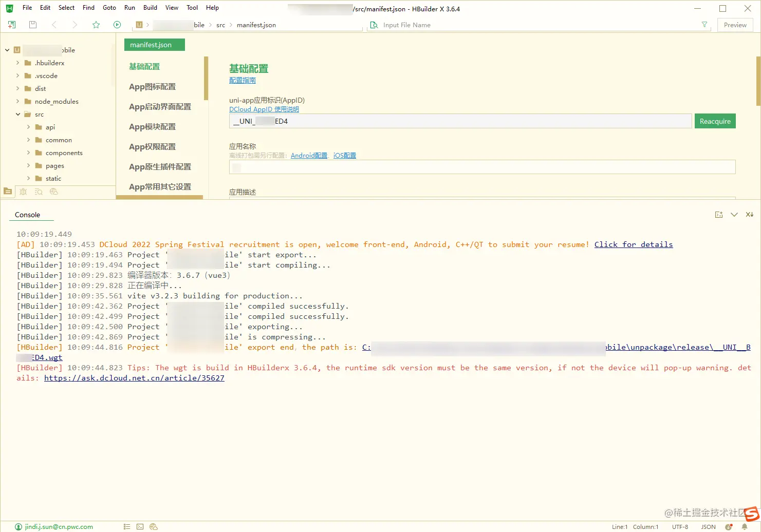
Task: Expand the components folder
Action: point(28,153)
